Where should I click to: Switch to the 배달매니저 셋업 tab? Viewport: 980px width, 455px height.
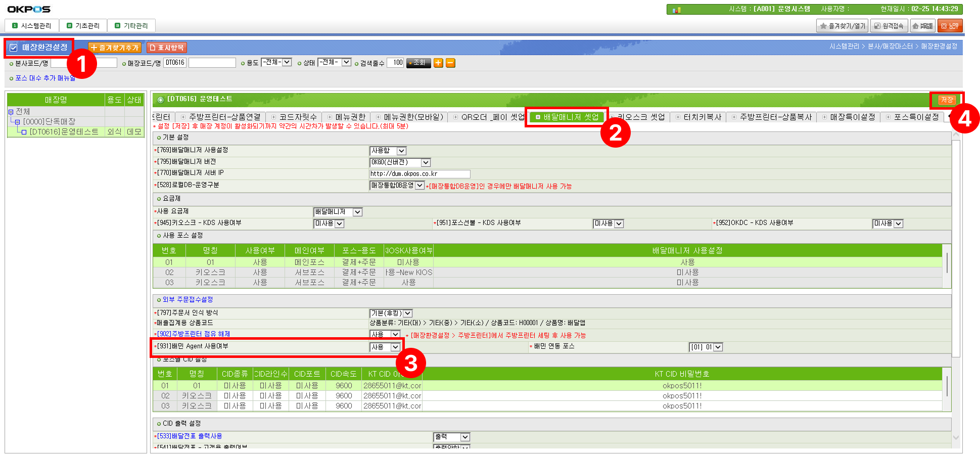[567, 117]
